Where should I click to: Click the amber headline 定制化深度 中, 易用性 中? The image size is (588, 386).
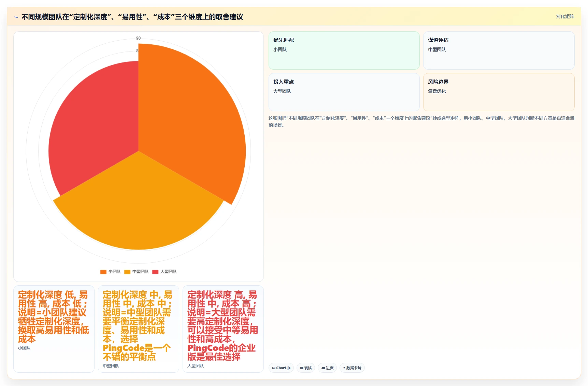coord(138,326)
